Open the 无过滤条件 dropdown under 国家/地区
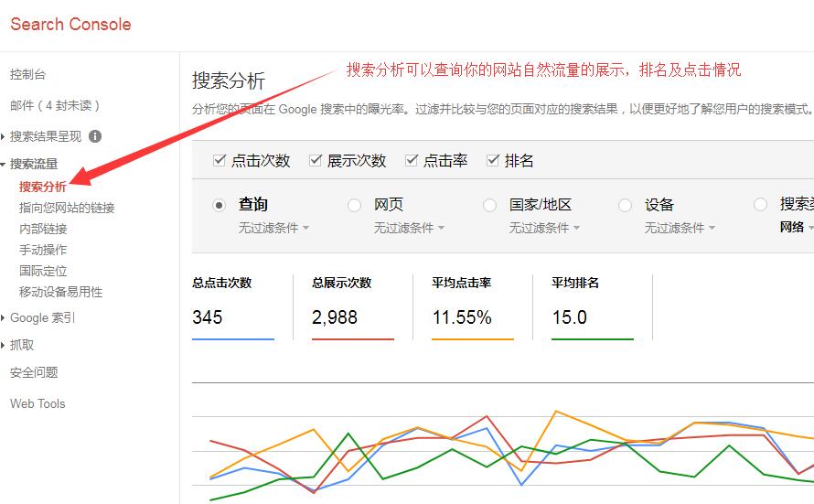Image resolution: width=814 pixels, height=504 pixels. (544, 228)
